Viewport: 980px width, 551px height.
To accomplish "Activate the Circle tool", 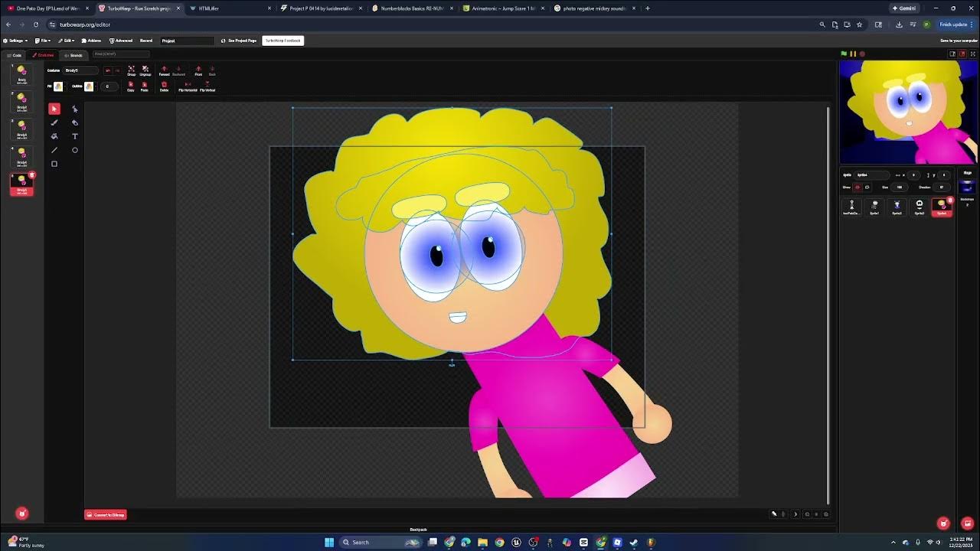I will [74, 150].
